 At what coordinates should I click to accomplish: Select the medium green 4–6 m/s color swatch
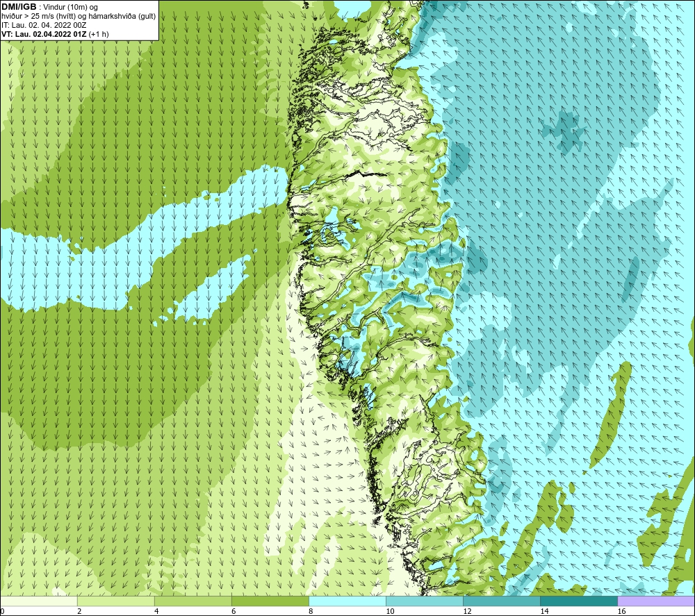point(193,601)
